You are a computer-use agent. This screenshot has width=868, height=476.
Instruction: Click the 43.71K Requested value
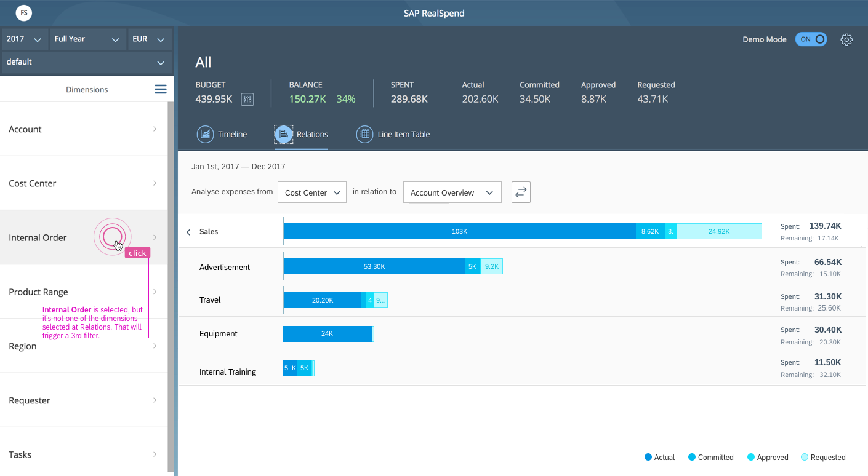coord(653,99)
